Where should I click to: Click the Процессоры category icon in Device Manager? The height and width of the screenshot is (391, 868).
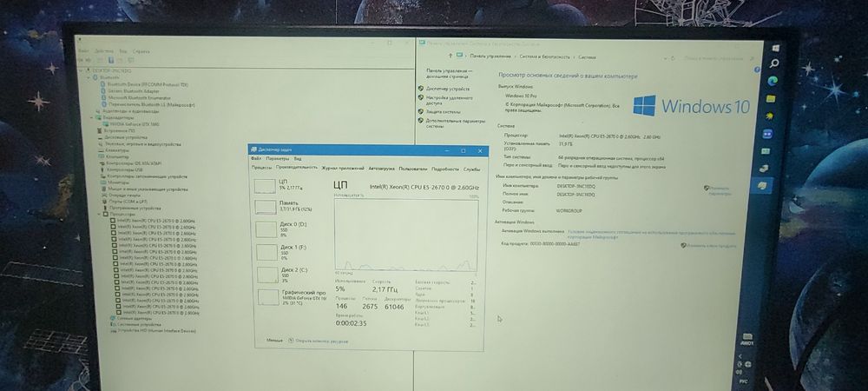coord(105,214)
